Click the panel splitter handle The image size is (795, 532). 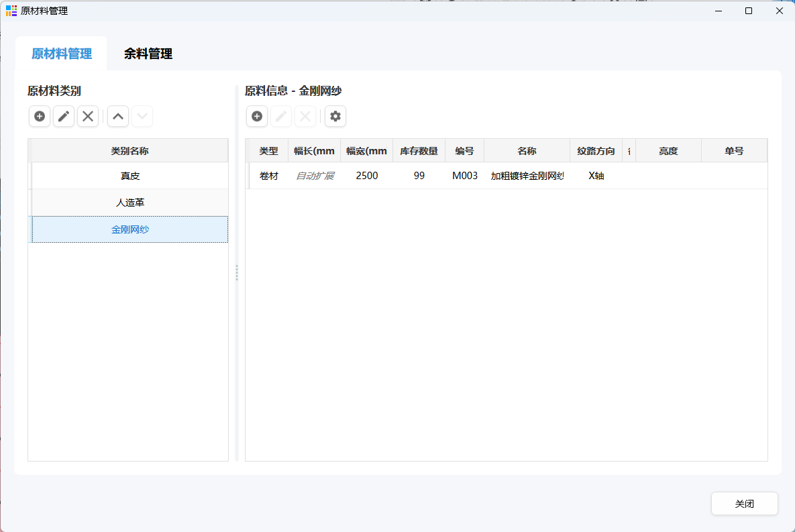(237, 272)
